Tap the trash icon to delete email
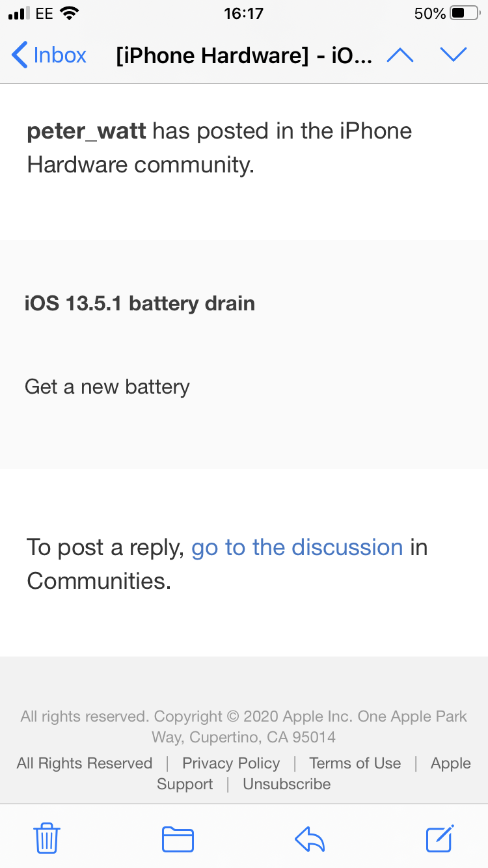The height and width of the screenshot is (868, 488). pyautogui.click(x=47, y=837)
